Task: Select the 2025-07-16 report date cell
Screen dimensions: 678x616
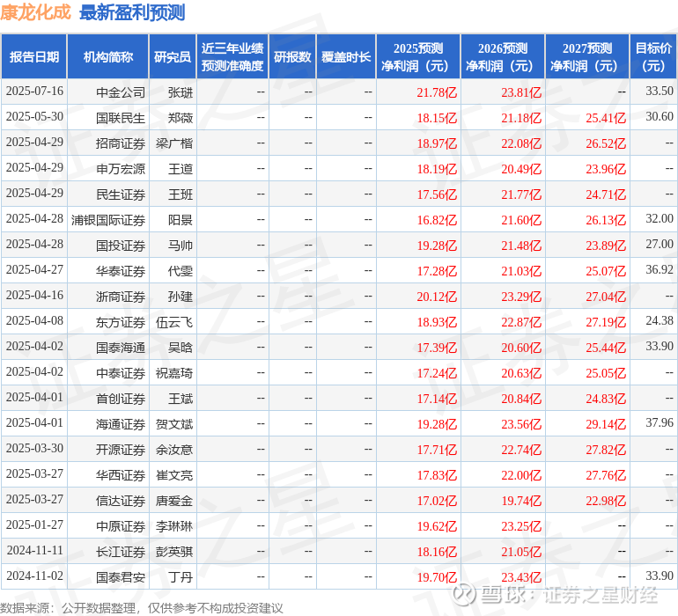Action: click(34, 92)
